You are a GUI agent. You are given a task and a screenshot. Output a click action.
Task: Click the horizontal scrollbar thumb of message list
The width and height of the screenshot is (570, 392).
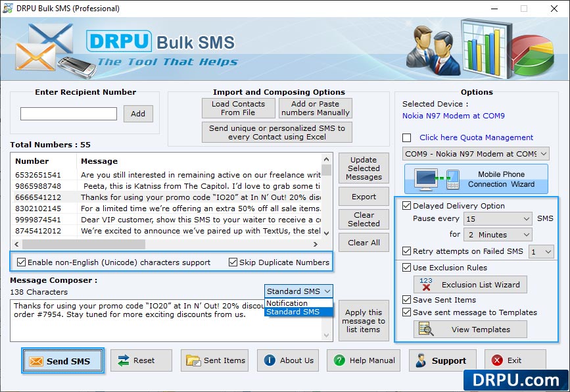(83, 245)
